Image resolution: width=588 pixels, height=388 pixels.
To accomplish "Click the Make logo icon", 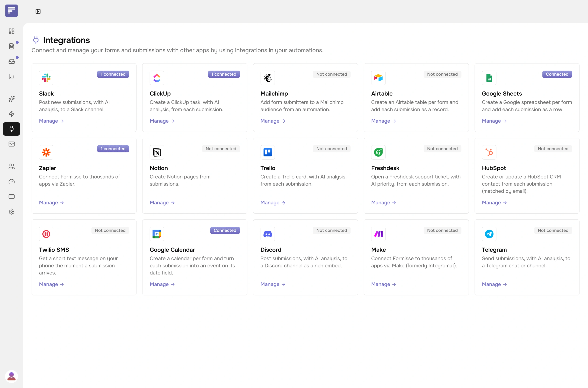I will (378, 234).
